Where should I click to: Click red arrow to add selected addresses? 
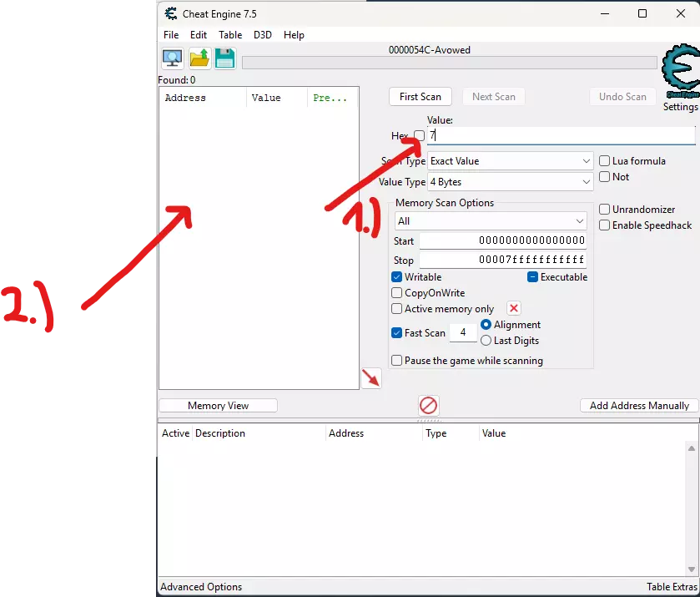(371, 378)
